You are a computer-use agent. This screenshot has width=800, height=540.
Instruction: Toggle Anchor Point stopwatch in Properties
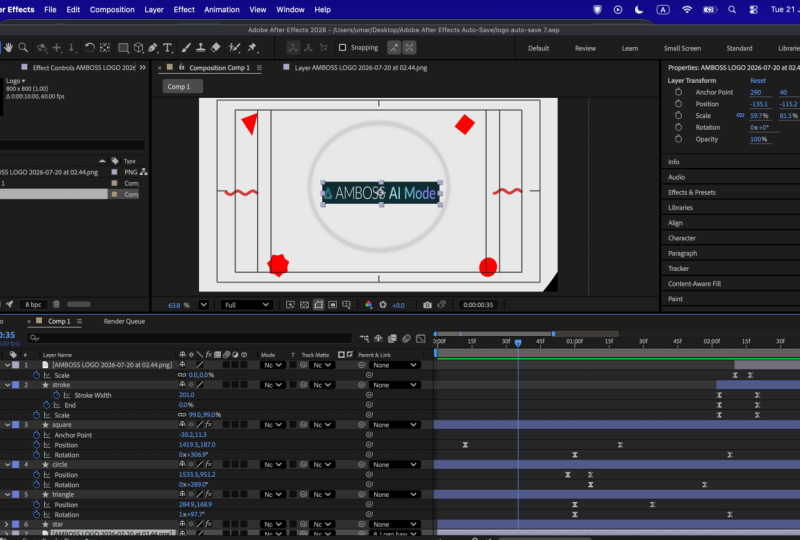coord(678,92)
